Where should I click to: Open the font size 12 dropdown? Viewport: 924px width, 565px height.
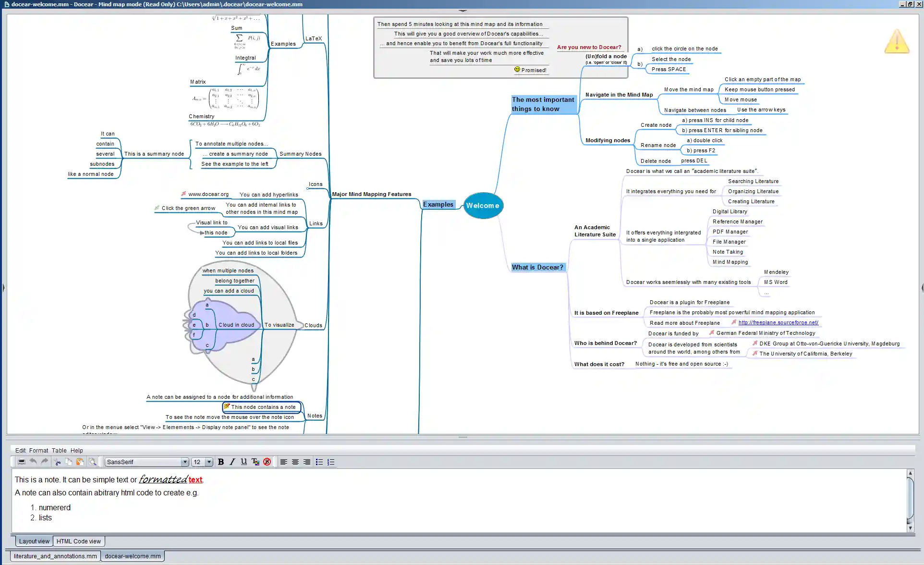tap(209, 462)
